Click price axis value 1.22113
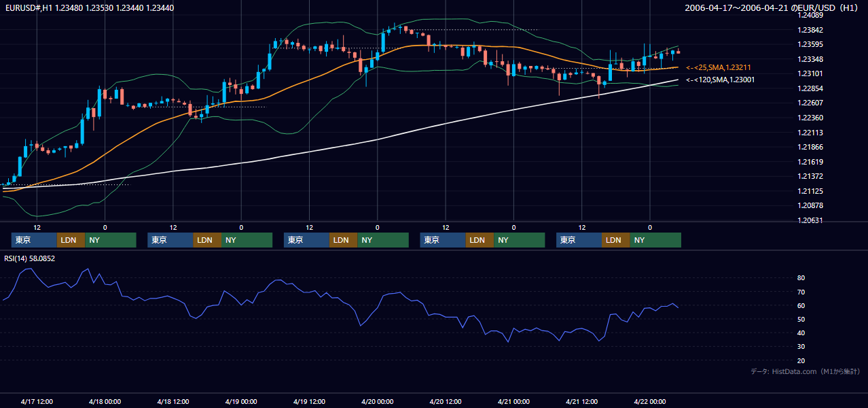Viewport: 868px width, 408px height. (x=810, y=133)
